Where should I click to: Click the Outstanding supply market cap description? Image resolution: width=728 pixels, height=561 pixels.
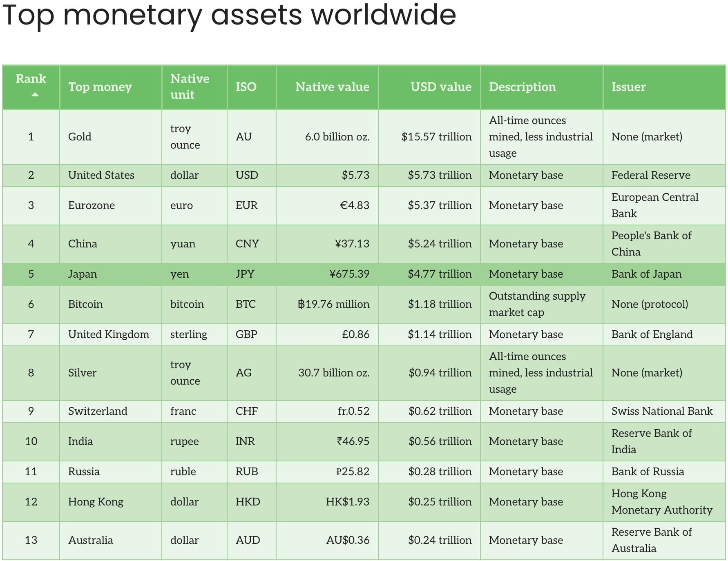pyautogui.click(x=537, y=304)
